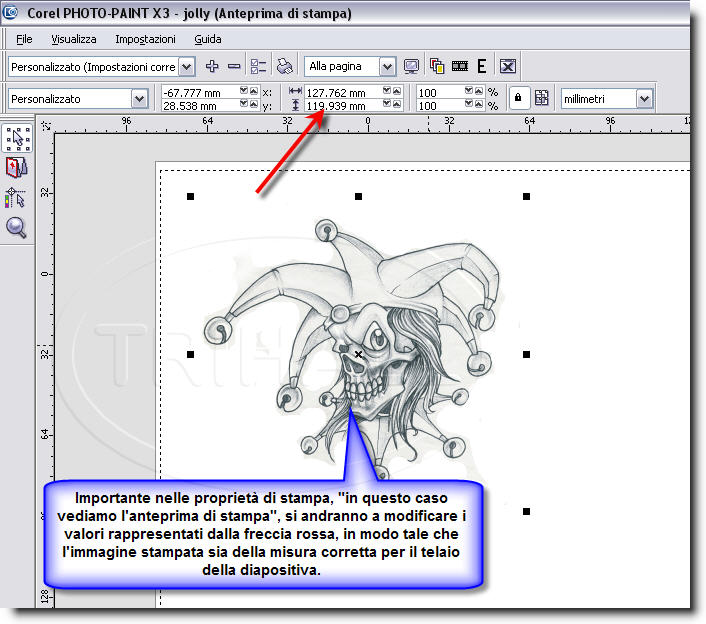Click the bottom-right selection handle
This screenshot has height=624, width=706.
pyautogui.click(x=526, y=511)
